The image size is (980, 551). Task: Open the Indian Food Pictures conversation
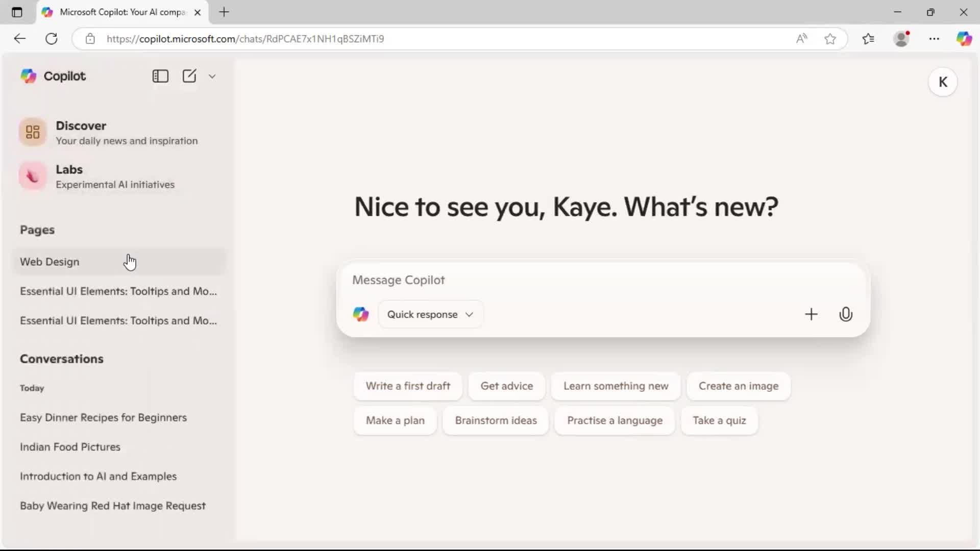(70, 447)
